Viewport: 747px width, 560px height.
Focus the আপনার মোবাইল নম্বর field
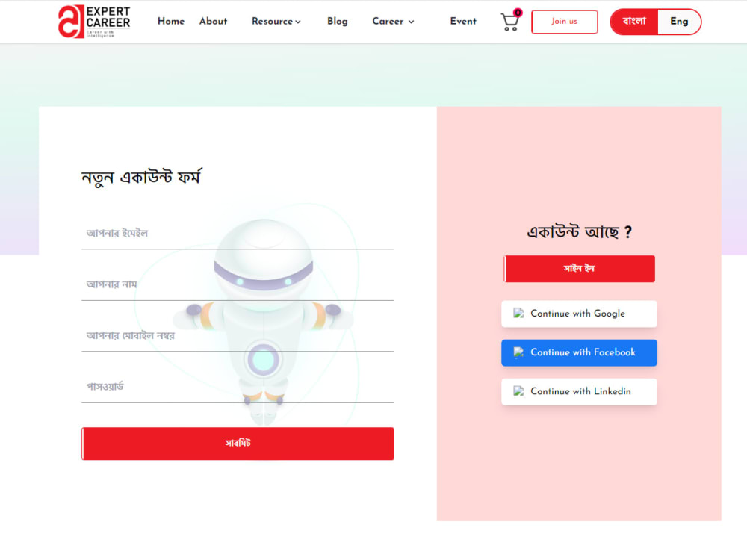tap(238, 336)
